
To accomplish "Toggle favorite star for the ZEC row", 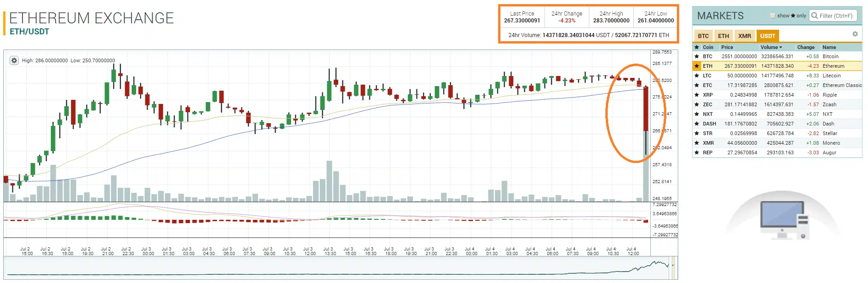I will (x=697, y=104).
